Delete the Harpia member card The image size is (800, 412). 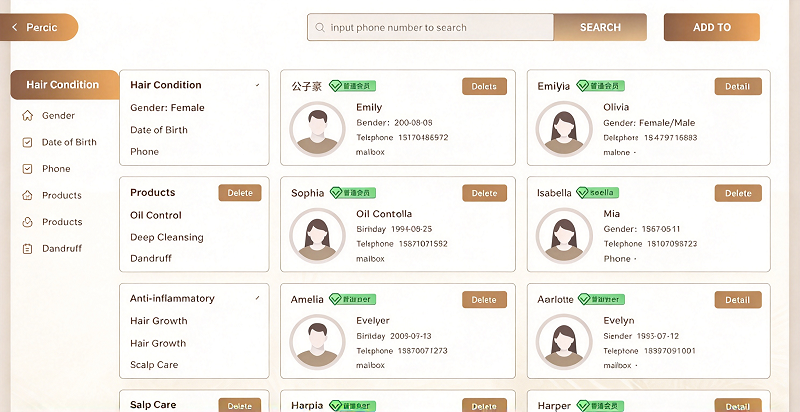click(484, 406)
